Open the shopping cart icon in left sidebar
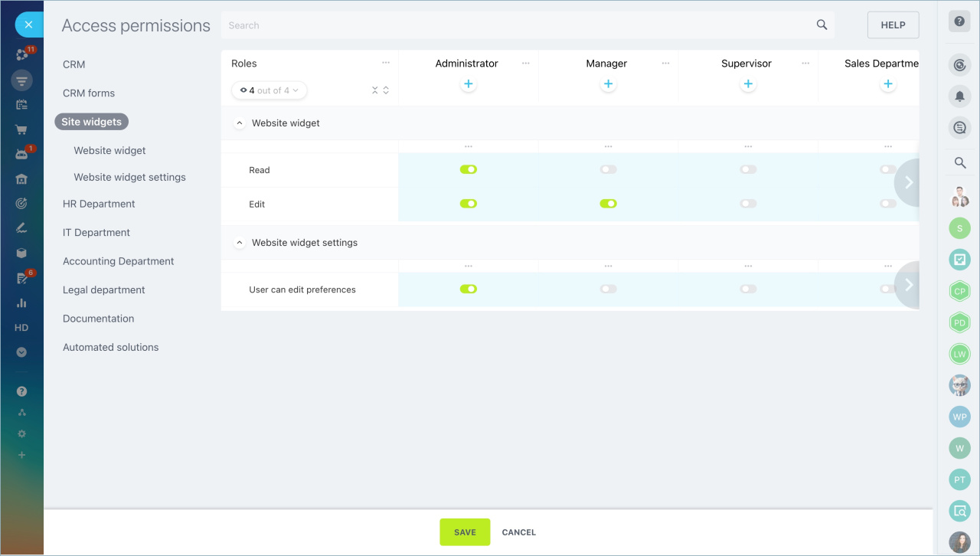 [21, 129]
